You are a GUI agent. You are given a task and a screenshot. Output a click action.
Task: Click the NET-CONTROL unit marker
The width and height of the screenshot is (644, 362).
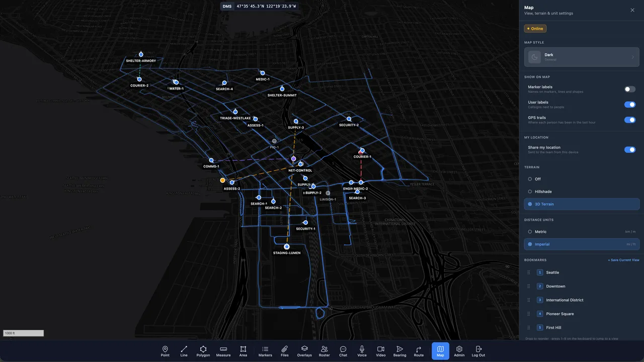(x=300, y=164)
